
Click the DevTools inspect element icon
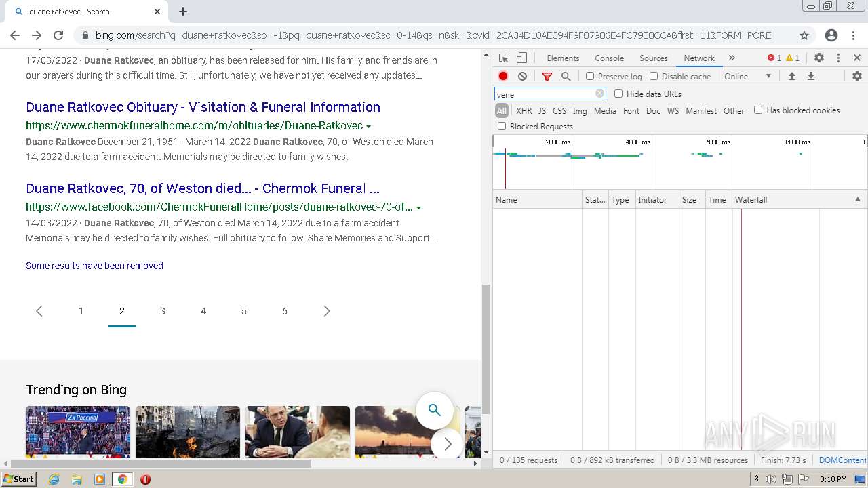(x=503, y=58)
